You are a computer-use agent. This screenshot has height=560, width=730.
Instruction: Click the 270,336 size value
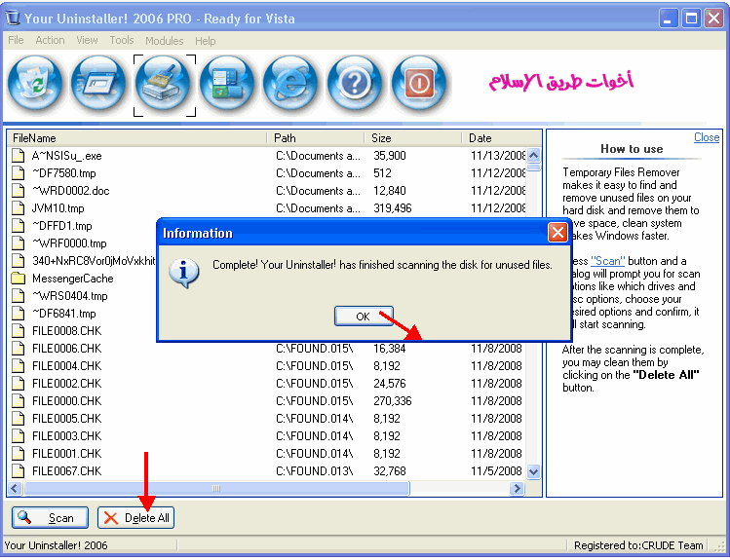[393, 401]
